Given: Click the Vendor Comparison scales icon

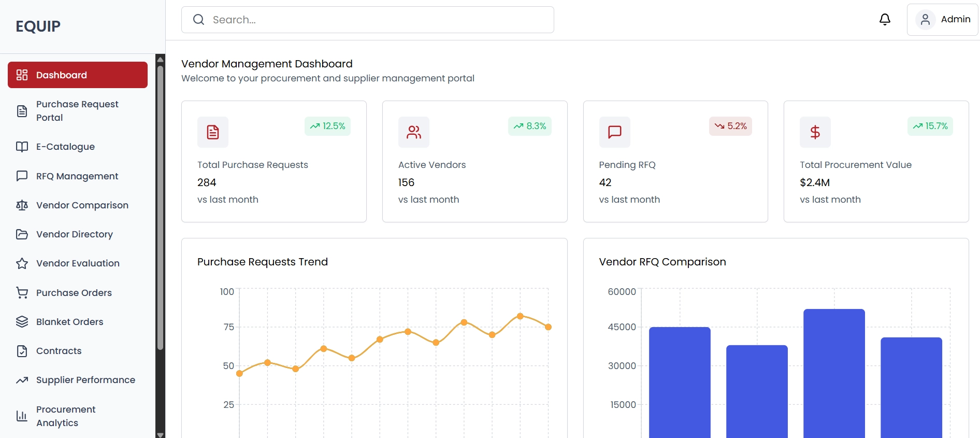Looking at the screenshot, I should tap(22, 205).
